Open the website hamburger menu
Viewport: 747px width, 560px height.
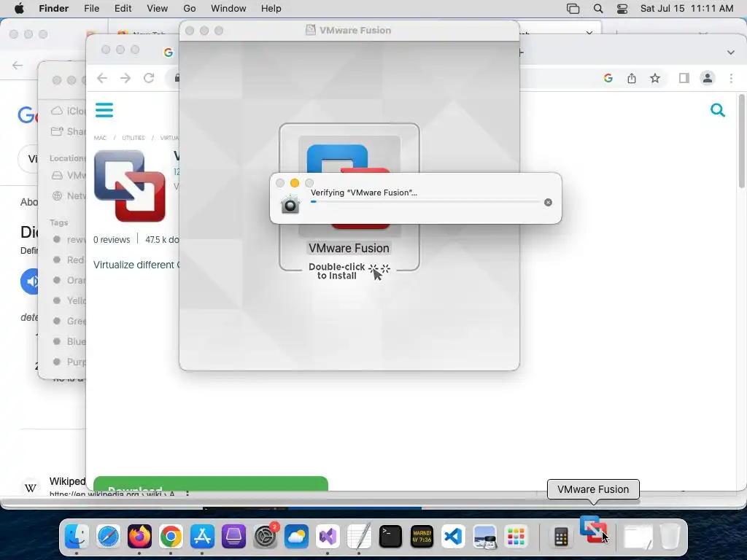coord(104,110)
